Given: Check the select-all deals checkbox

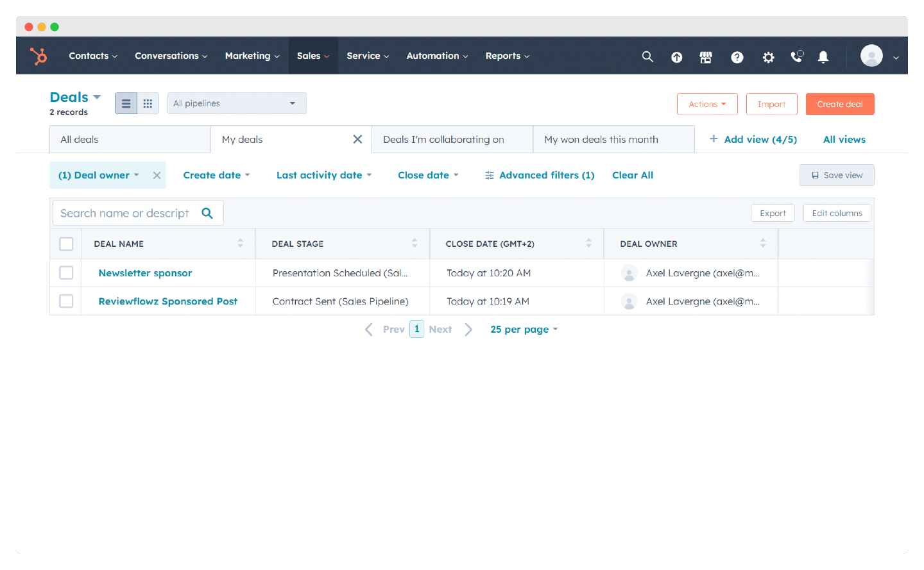Looking at the screenshot, I should 66,244.
